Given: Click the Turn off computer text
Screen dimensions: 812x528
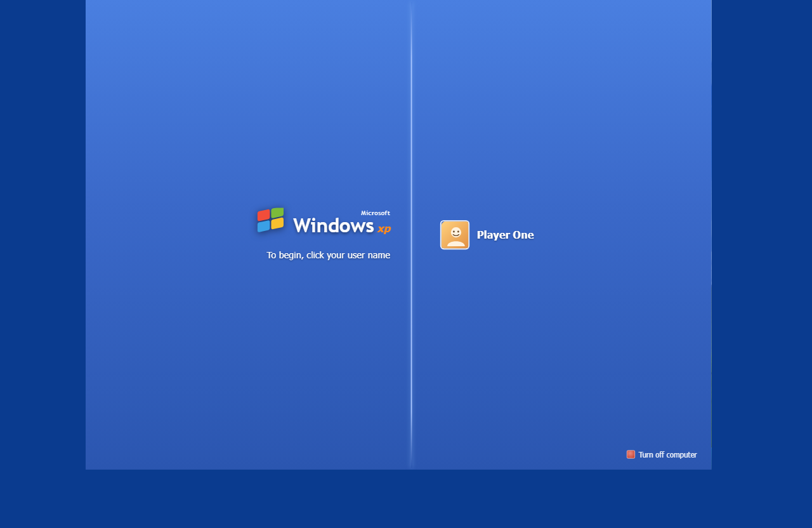Looking at the screenshot, I should [667, 454].
